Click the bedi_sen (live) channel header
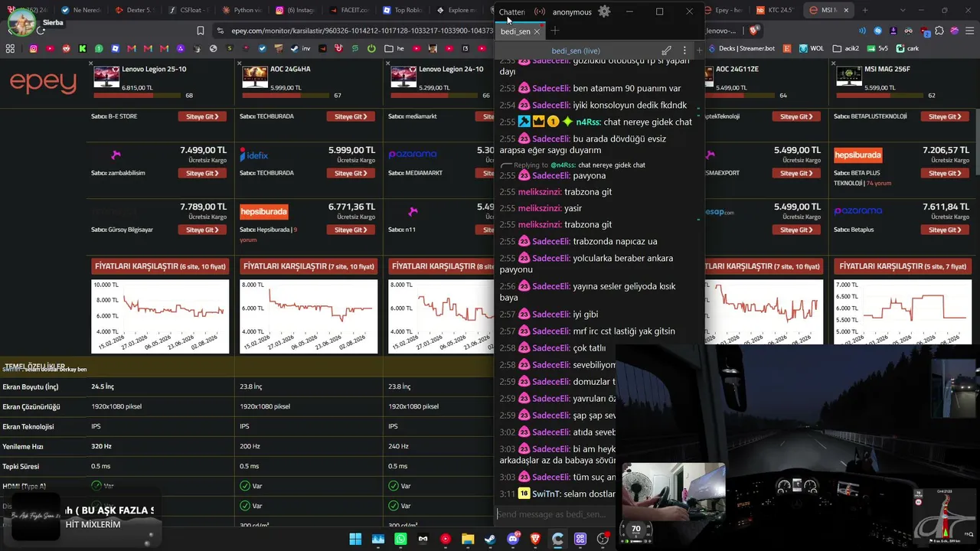The image size is (980, 551). 576,51
